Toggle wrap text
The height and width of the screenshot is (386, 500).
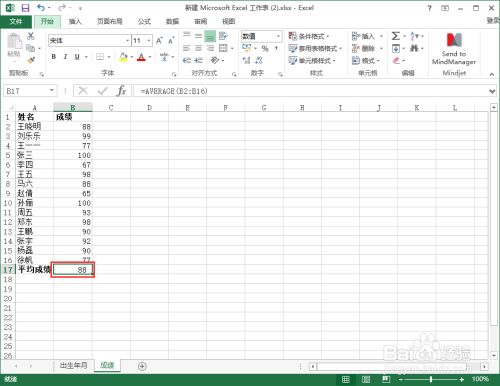tap(223, 36)
